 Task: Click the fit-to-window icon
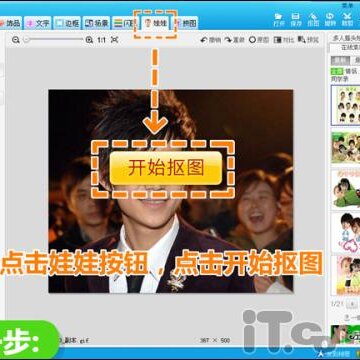point(114,40)
